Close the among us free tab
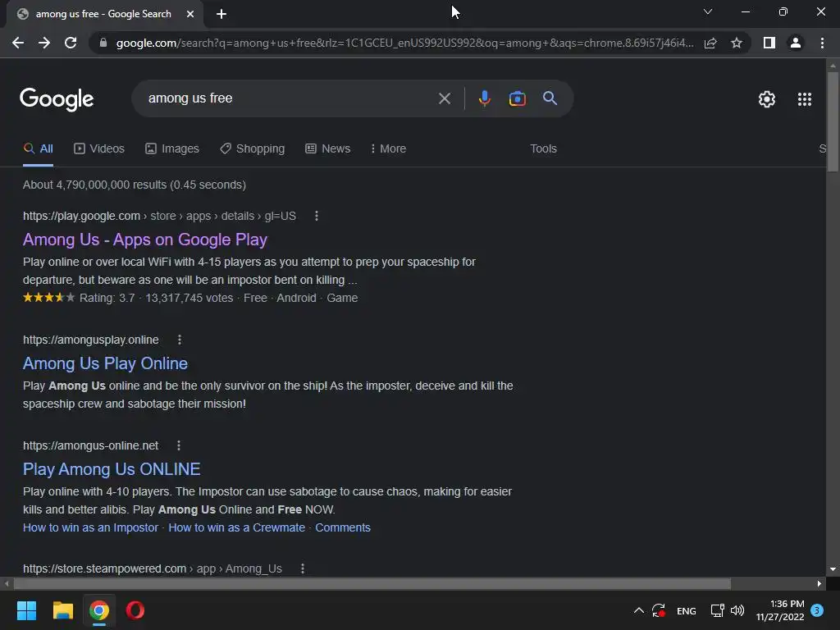 (x=190, y=14)
